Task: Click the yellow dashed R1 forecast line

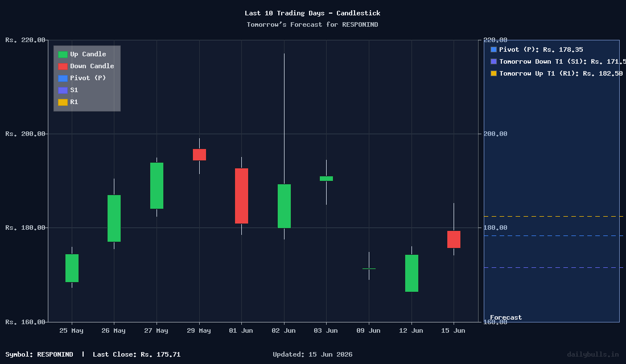Action: click(552, 216)
